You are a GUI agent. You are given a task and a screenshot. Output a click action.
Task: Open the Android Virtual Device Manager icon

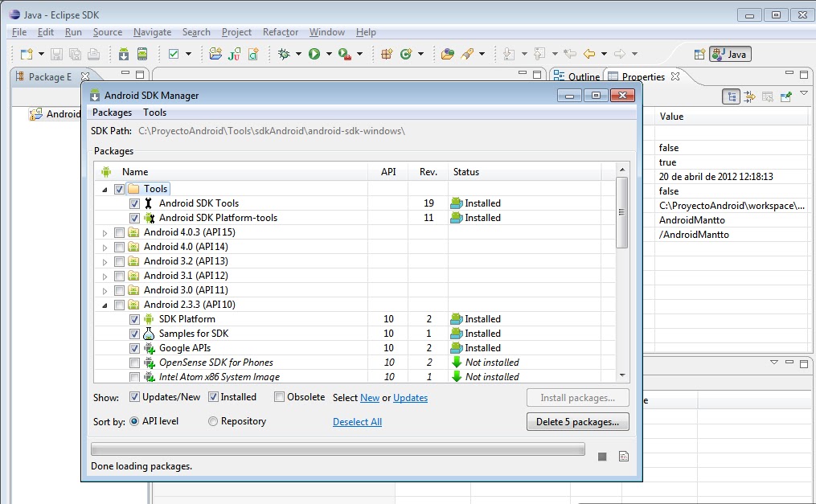142,54
